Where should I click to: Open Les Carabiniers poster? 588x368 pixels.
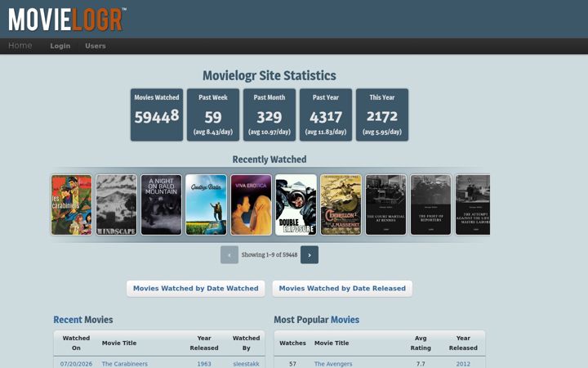tap(72, 205)
